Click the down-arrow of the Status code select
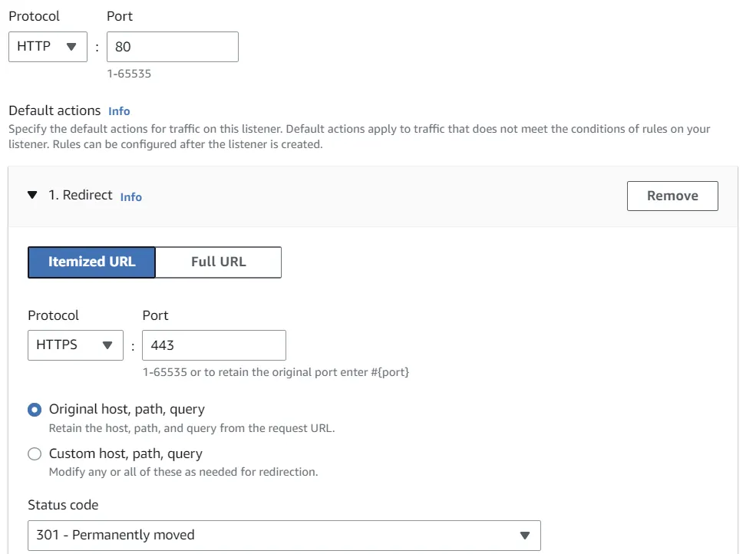The width and height of the screenshot is (756, 554). click(x=525, y=536)
